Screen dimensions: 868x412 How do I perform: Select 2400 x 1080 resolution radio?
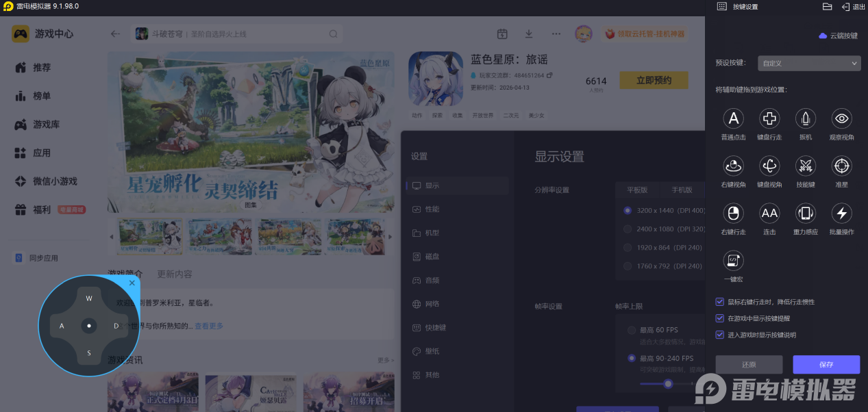point(628,229)
